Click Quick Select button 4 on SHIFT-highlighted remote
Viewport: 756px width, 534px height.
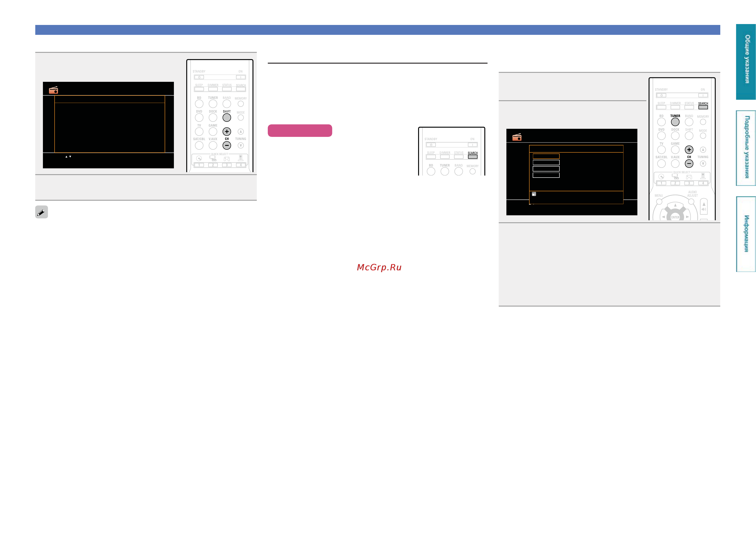[241, 165]
